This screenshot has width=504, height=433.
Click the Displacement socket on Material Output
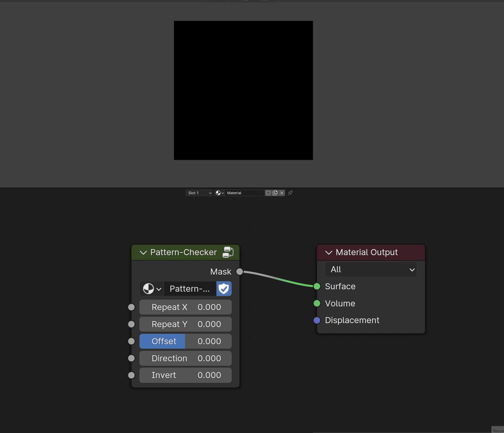(x=317, y=320)
